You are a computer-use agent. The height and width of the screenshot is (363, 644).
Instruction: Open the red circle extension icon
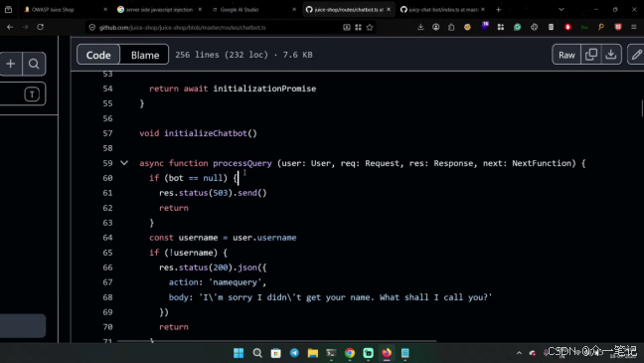(568, 27)
